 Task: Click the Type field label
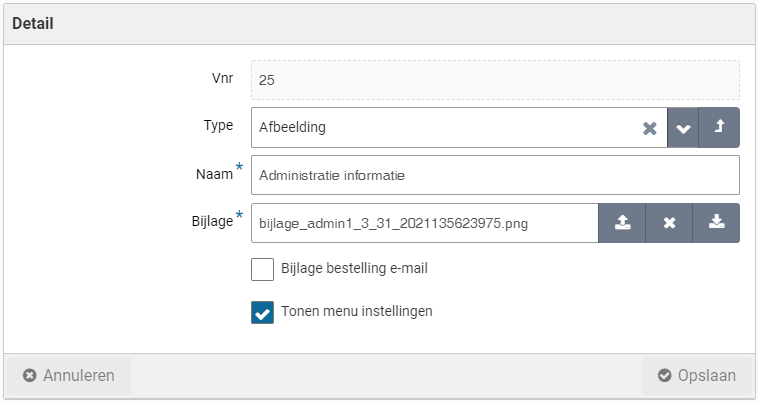[x=218, y=126]
